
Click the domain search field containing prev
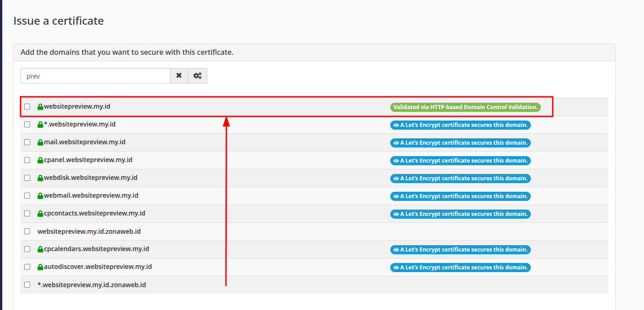tap(95, 76)
